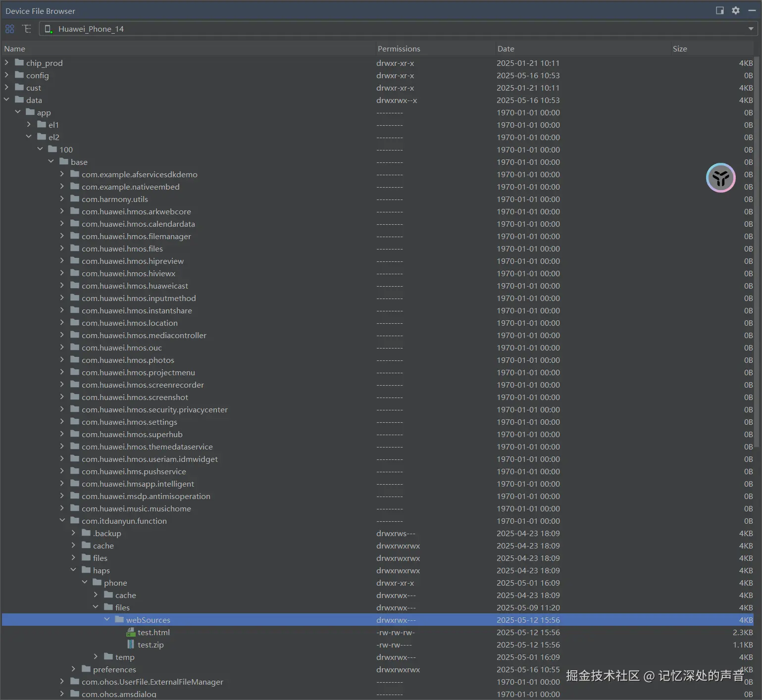
Task: Collapse the haps folder
Action: point(73,570)
